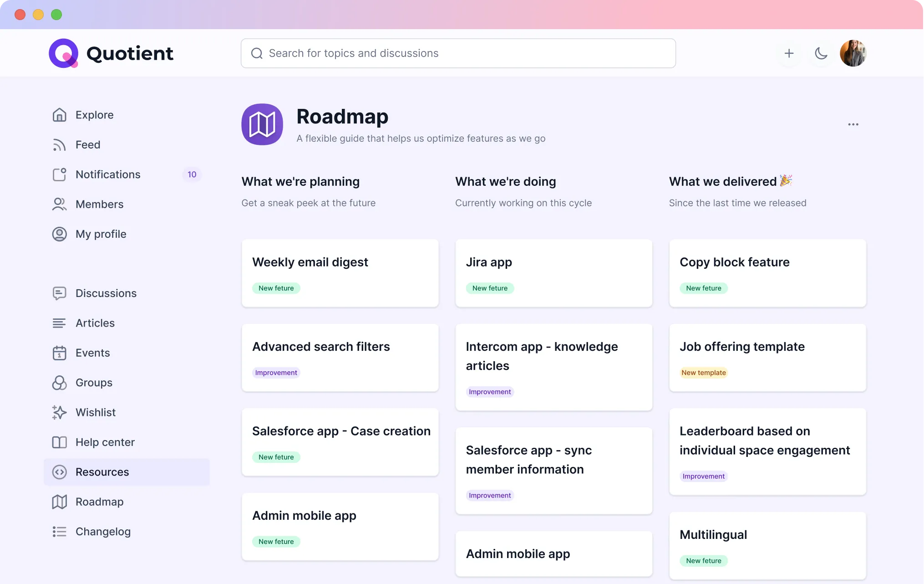This screenshot has height=584, width=924.
Task: Open the Groups icon in sidebar
Action: pyautogui.click(x=60, y=383)
